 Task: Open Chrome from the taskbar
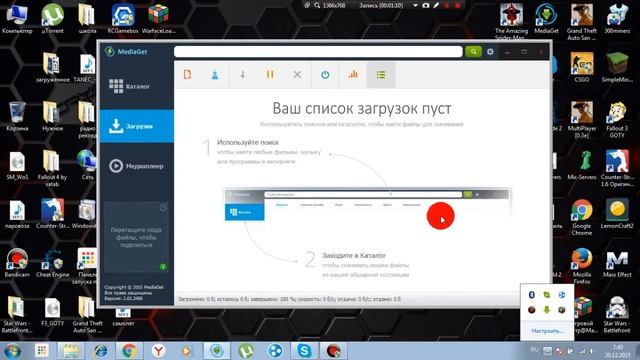tap(129, 351)
